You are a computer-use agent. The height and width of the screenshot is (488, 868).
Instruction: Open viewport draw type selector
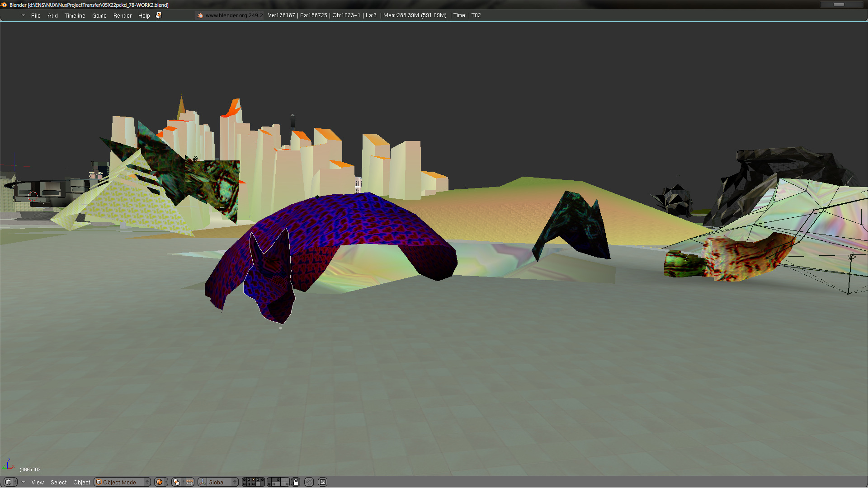(161, 482)
